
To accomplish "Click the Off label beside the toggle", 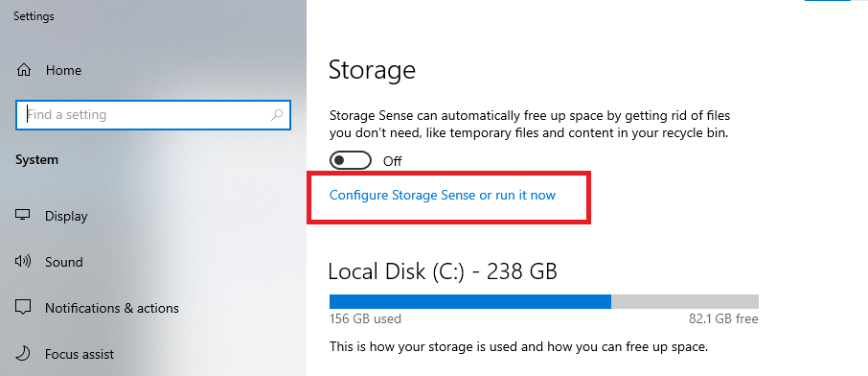I will click(x=393, y=161).
